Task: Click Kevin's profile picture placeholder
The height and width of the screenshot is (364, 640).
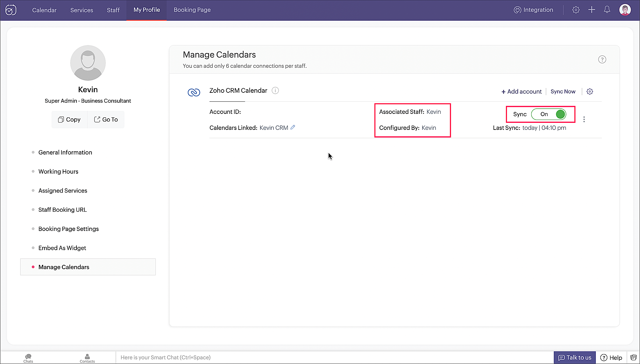Action: pyautogui.click(x=88, y=63)
